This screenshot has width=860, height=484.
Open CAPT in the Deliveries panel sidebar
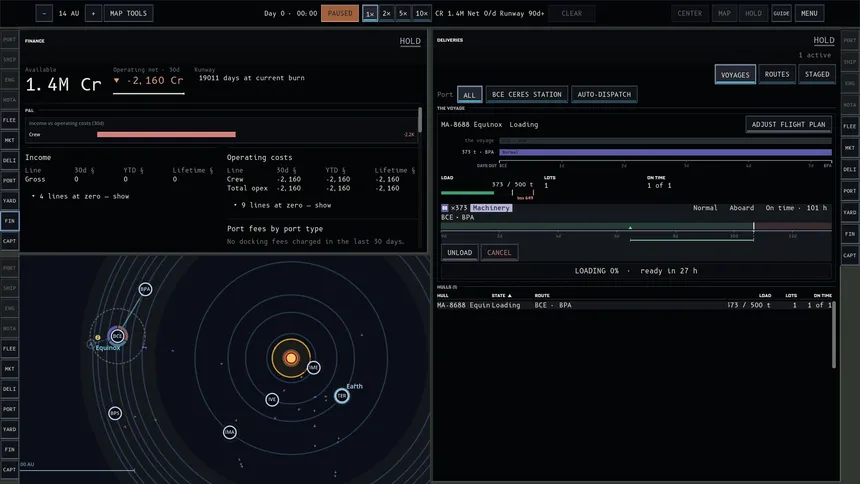(x=850, y=255)
